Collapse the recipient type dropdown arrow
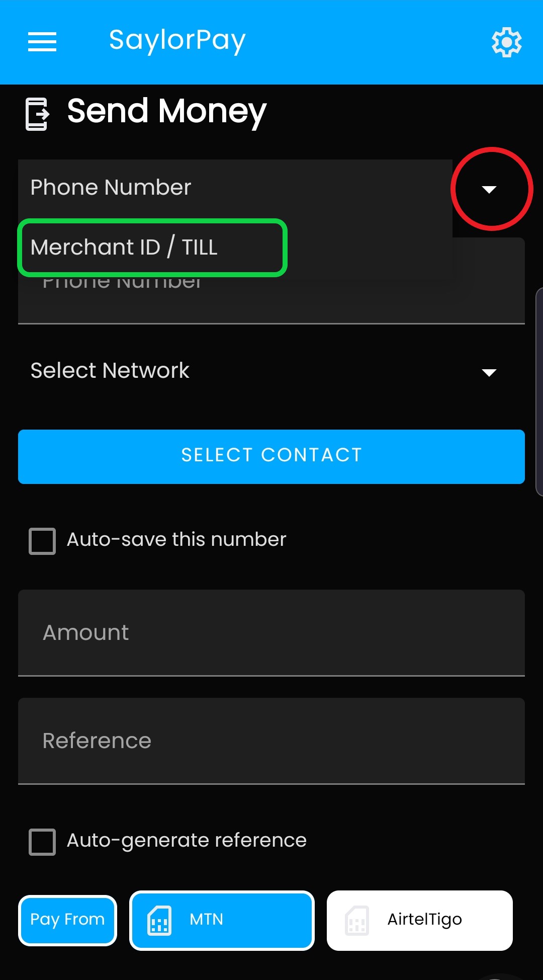 [489, 189]
